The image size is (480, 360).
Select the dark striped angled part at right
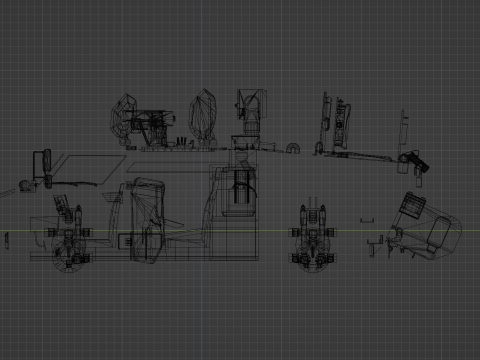point(419,161)
